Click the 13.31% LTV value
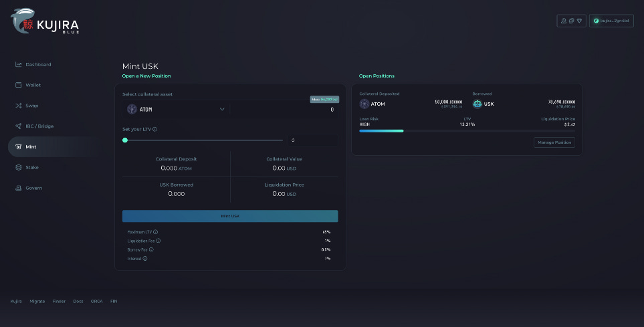This screenshot has width=644, height=327. pos(467,124)
